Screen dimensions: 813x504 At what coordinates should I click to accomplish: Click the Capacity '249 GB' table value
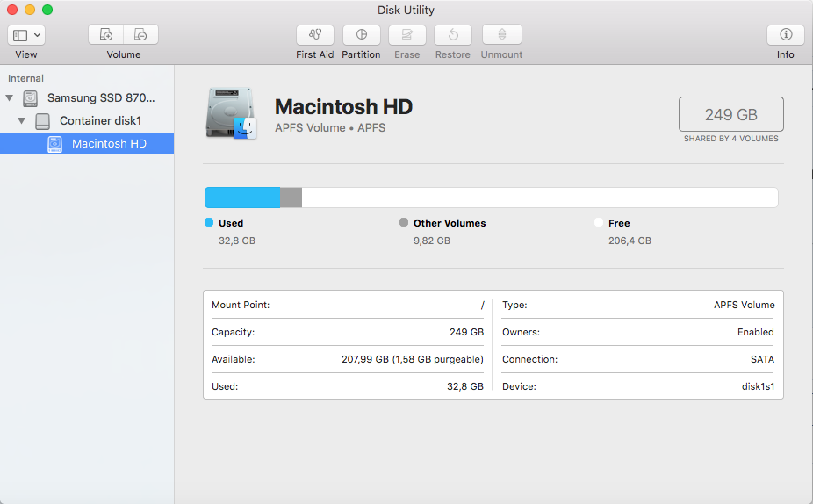click(x=467, y=332)
